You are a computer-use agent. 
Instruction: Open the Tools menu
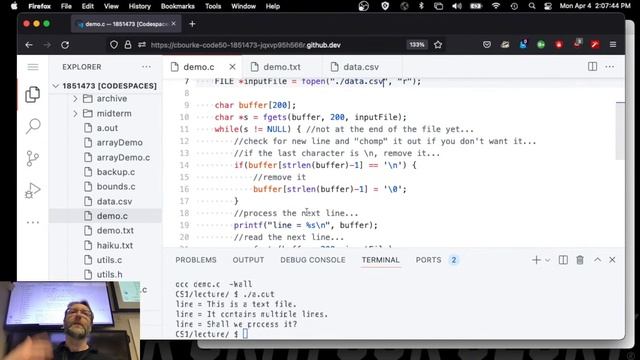213,6
